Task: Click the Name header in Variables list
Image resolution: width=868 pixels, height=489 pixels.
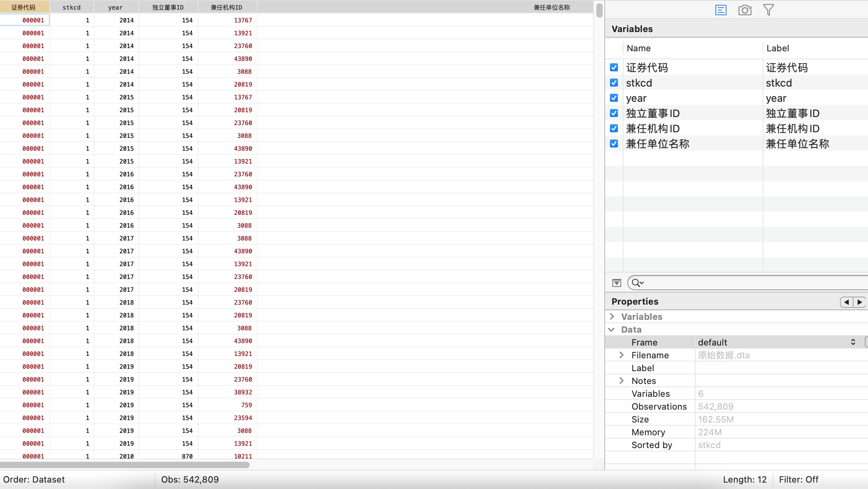Action: (639, 48)
